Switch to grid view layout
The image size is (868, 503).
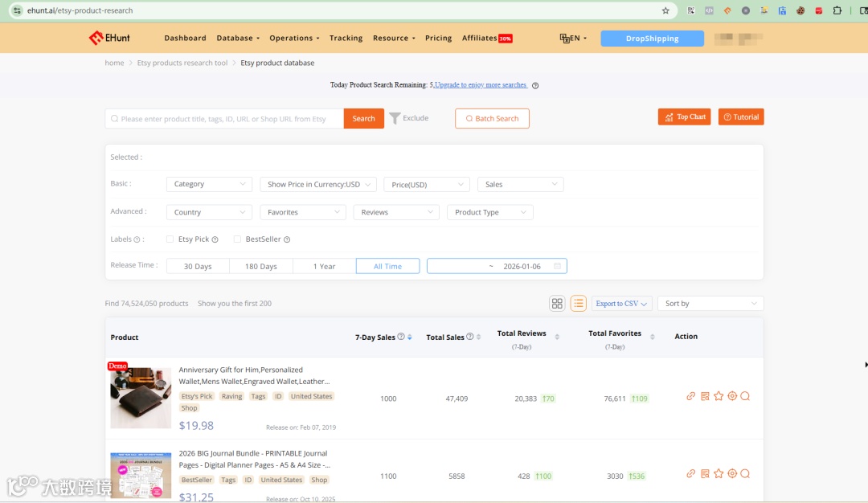point(557,303)
